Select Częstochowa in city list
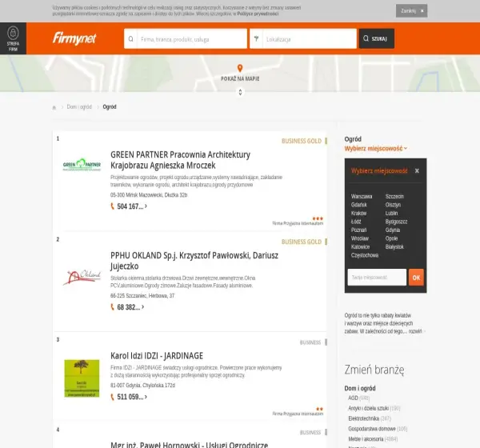This screenshot has height=448, width=480. 365,255
